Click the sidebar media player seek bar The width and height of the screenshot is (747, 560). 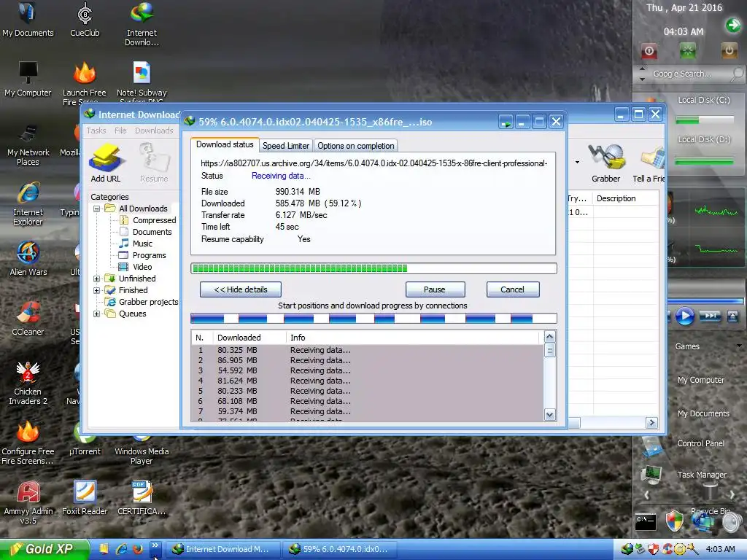tap(705, 301)
